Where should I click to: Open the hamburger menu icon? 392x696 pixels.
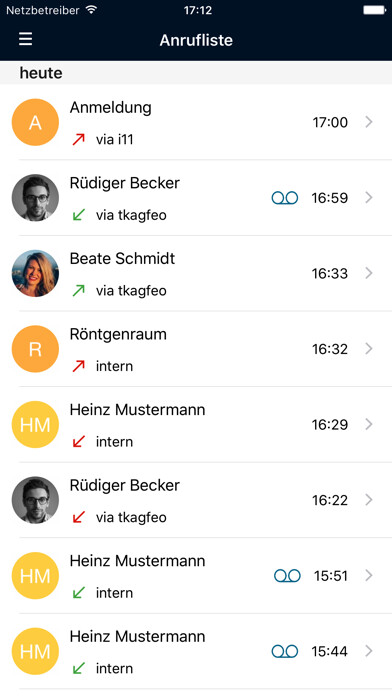[x=25, y=39]
